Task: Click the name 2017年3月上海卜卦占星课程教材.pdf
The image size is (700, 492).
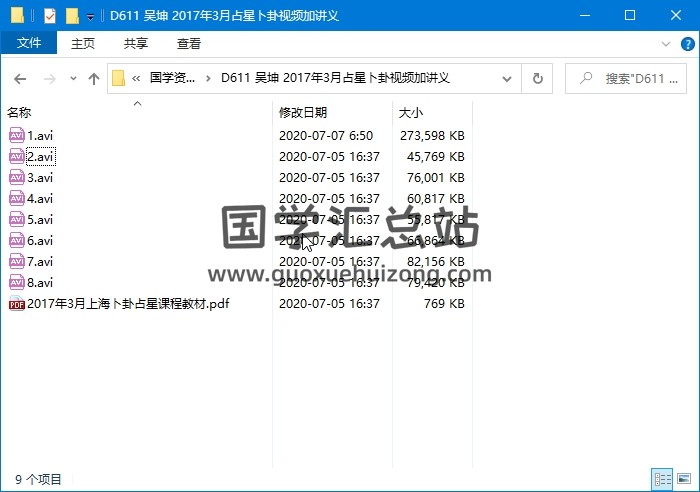Action: point(128,304)
